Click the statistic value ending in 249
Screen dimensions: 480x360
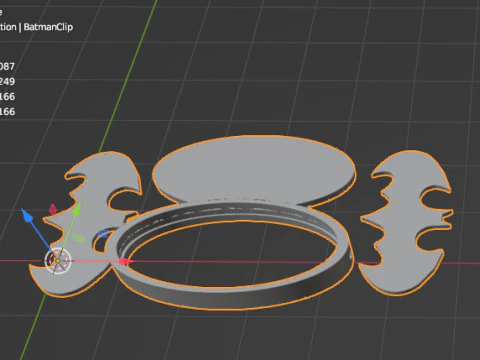tap(7, 81)
